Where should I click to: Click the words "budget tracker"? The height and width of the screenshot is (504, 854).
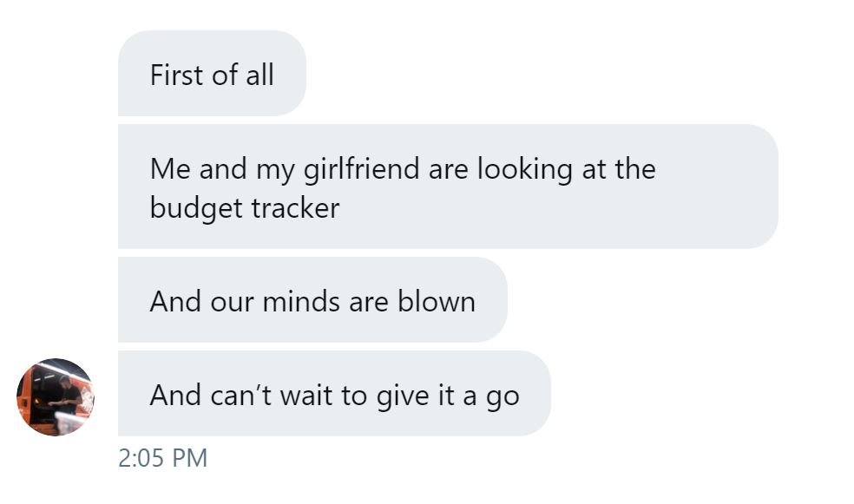point(245,208)
